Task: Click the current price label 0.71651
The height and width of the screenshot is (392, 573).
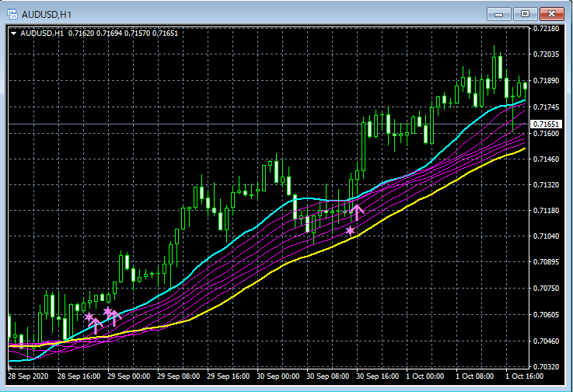Action: pos(546,124)
